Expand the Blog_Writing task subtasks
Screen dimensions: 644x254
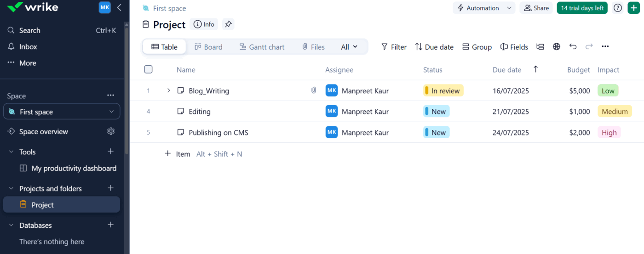[x=169, y=90]
